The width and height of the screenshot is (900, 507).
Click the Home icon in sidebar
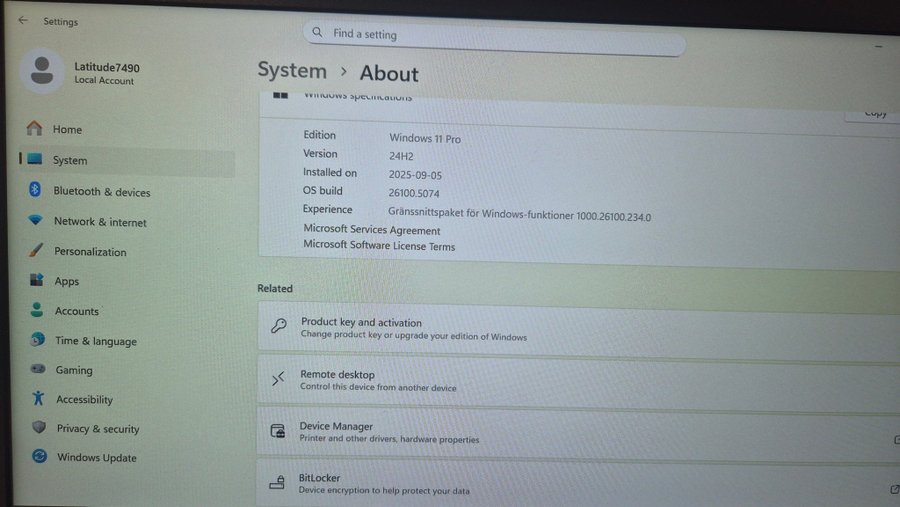click(x=35, y=129)
